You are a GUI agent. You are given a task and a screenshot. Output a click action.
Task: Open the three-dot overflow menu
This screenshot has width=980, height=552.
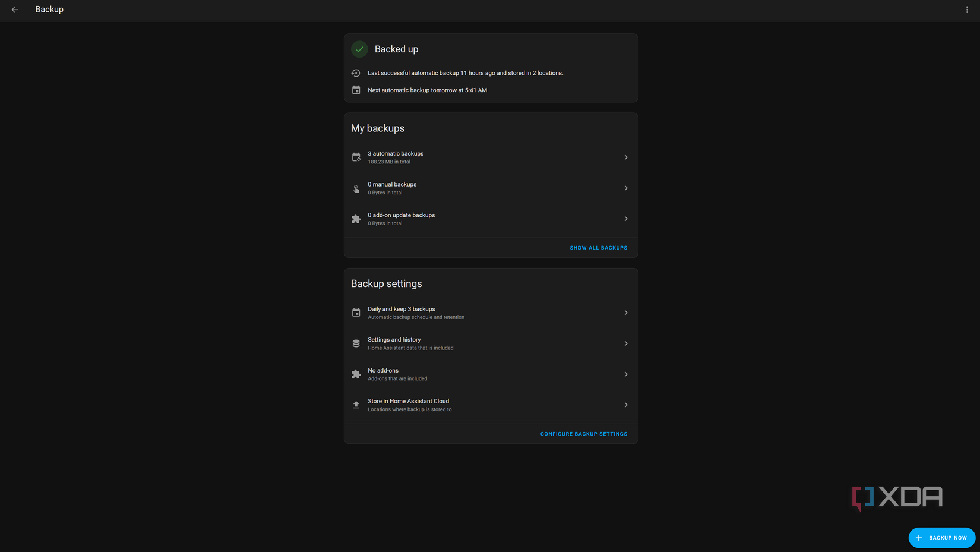point(967,10)
